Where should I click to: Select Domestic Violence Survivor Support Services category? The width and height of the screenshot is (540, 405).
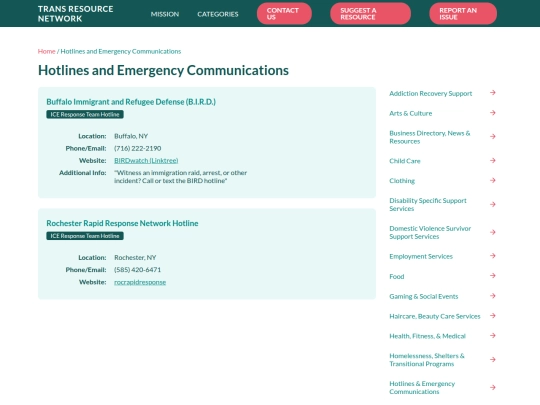pos(430,232)
